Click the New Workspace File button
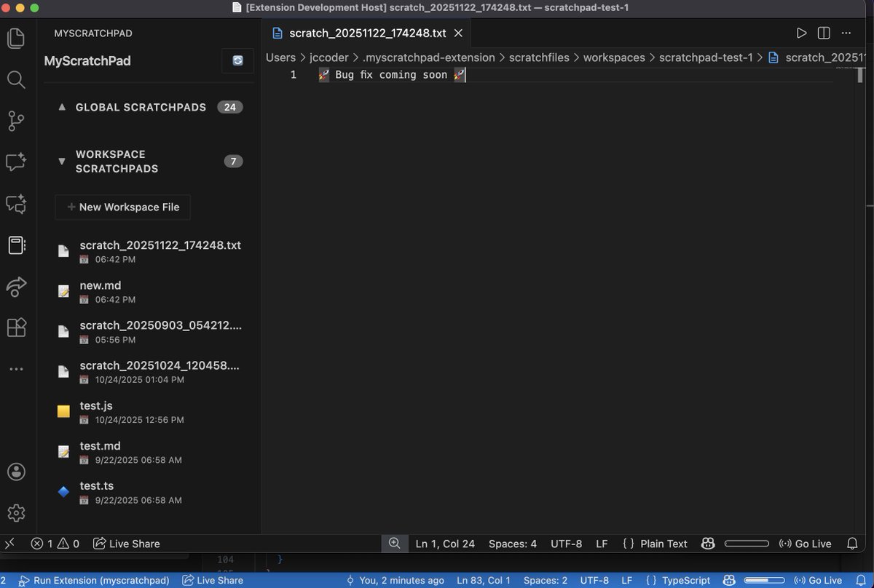Screen dimensions: 874x588 (122, 207)
